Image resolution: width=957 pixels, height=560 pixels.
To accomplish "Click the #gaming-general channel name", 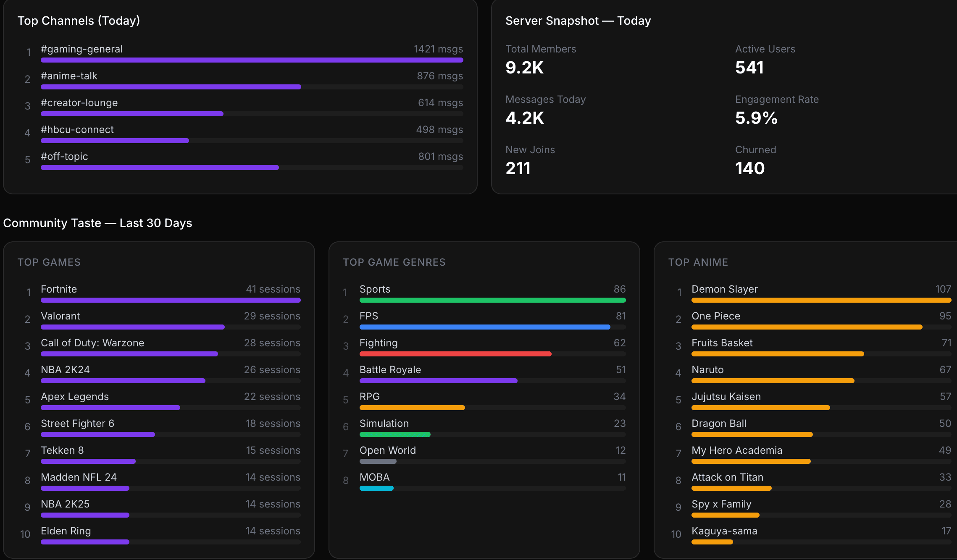I will [82, 49].
